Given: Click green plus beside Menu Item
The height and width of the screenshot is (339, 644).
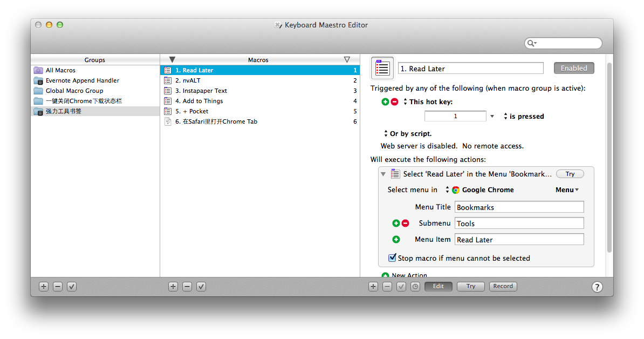Looking at the screenshot, I should [396, 239].
